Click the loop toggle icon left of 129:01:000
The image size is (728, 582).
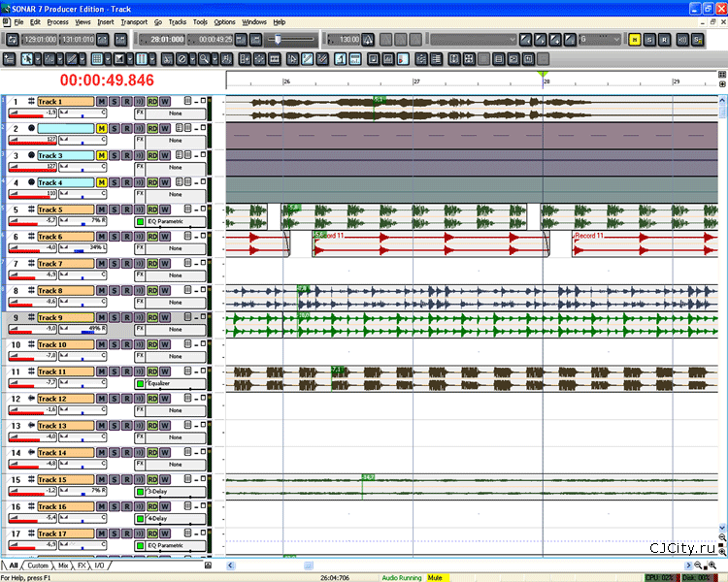pos(13,40)
